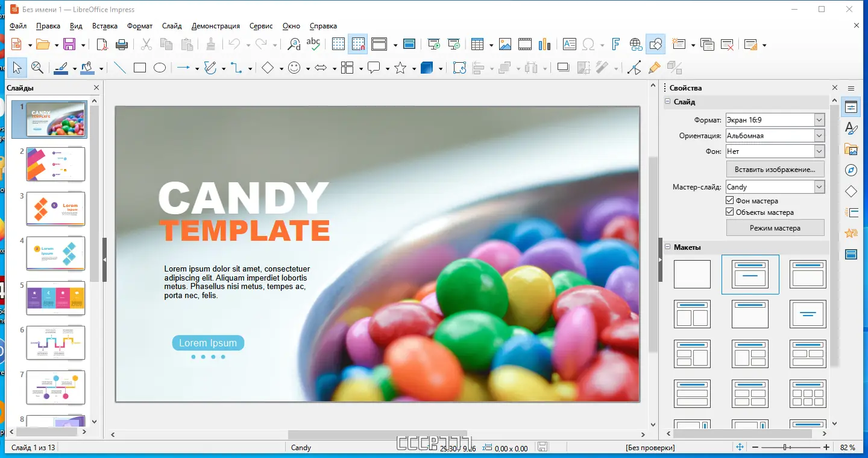Viewport: 868px width, 458px height.
Task: Uncheck the 'Объекты мастера' checkbox
Action: [x=731, y=212]
